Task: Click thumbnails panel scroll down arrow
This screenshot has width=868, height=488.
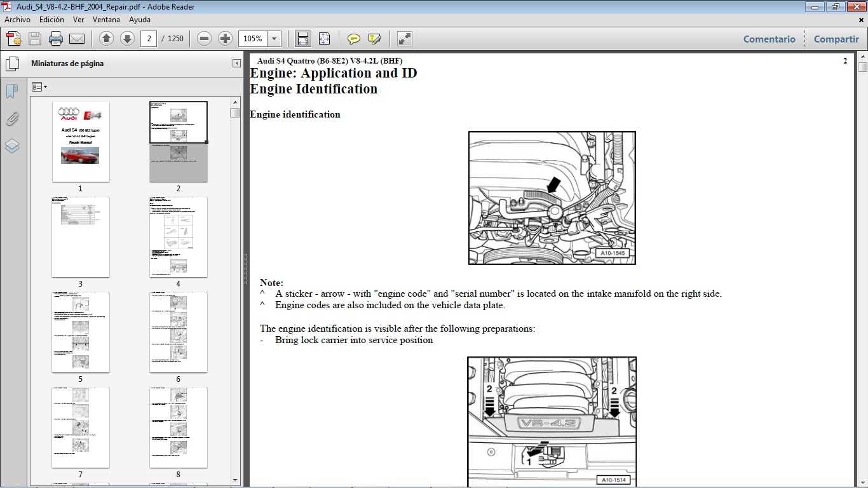Action: [x=235, y=480]
